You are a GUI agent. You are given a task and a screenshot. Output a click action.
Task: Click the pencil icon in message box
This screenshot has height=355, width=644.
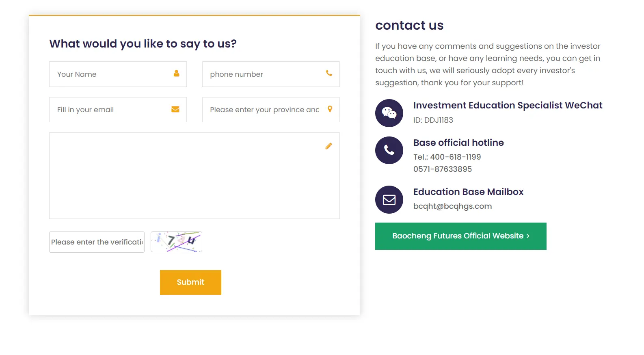[x=328, y=146]
